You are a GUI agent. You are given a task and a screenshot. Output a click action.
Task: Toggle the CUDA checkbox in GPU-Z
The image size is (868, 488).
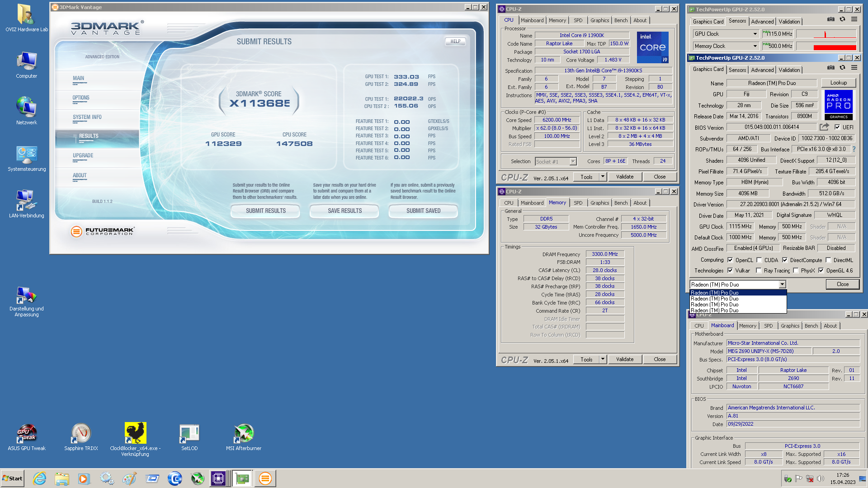[759, 260]
